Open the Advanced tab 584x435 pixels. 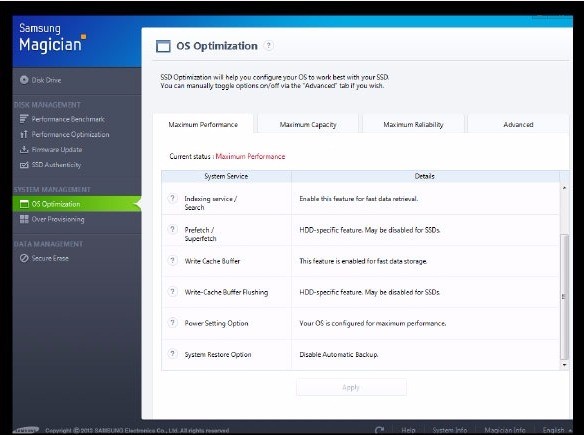518,124
